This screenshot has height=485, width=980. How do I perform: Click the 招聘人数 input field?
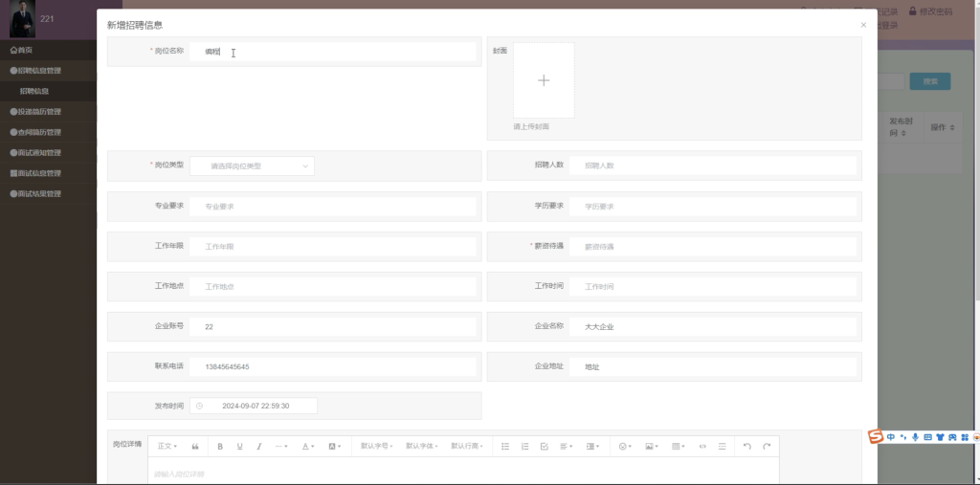click(x=712, y=165)
